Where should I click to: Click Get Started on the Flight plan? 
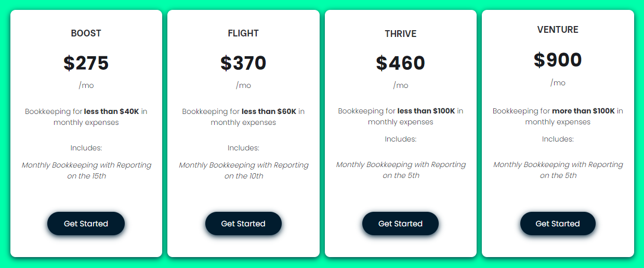click(x=243, y=224)
